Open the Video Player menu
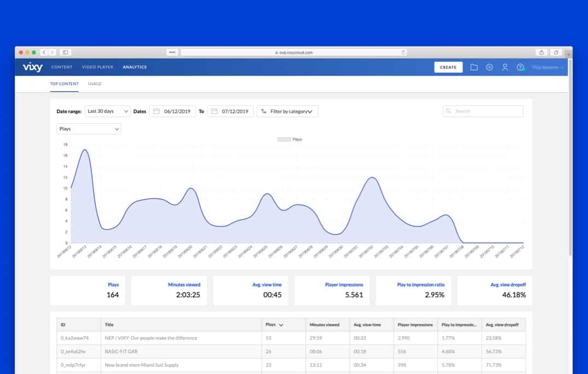Image resolution: width=588 pixels, height=374 pixels. [97, 67]
